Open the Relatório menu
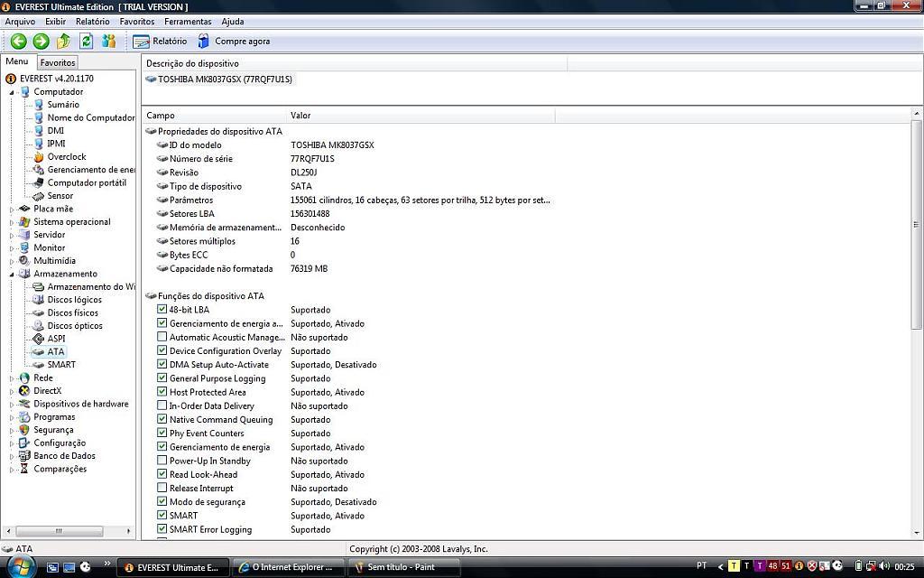The width and height of the screenshot is (924, 578). click(93, 22)
